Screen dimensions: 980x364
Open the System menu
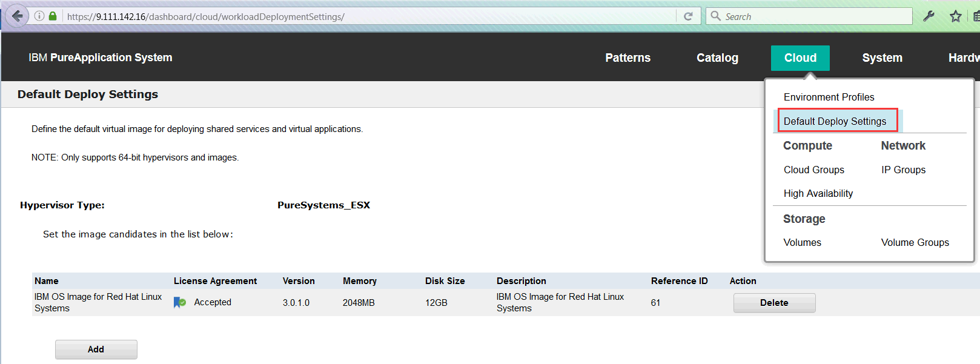(x=882, y=58)
